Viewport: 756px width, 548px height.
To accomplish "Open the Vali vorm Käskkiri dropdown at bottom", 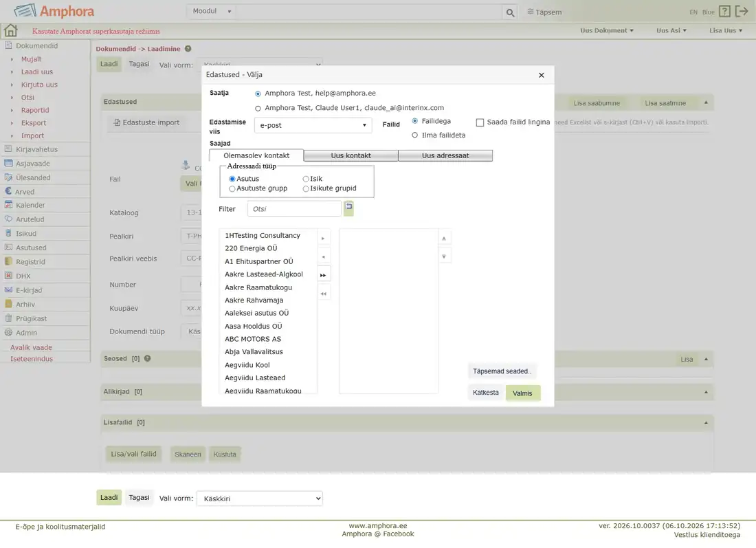I will 259,498.
